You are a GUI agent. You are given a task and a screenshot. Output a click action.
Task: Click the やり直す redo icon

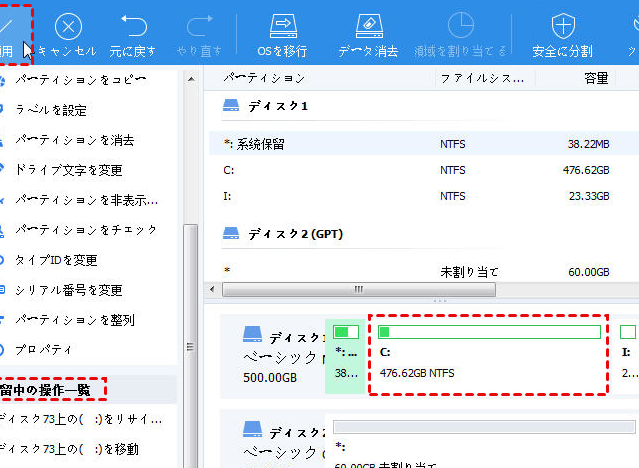tap(199, 26)
